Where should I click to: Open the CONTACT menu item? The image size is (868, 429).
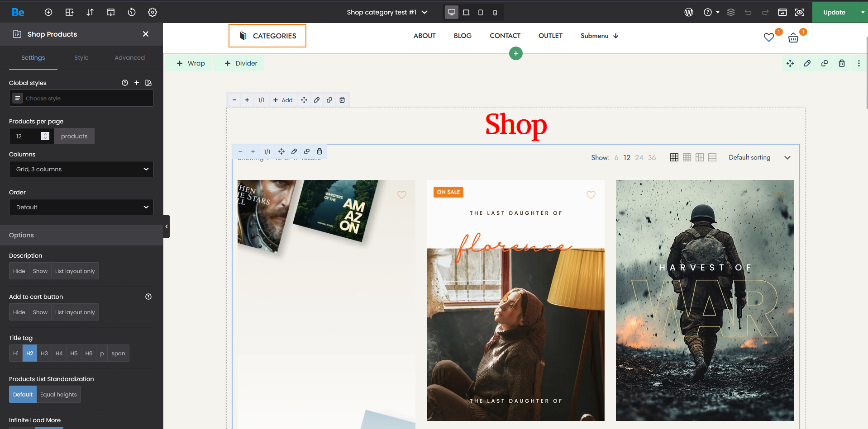click(x=505, y=36)
